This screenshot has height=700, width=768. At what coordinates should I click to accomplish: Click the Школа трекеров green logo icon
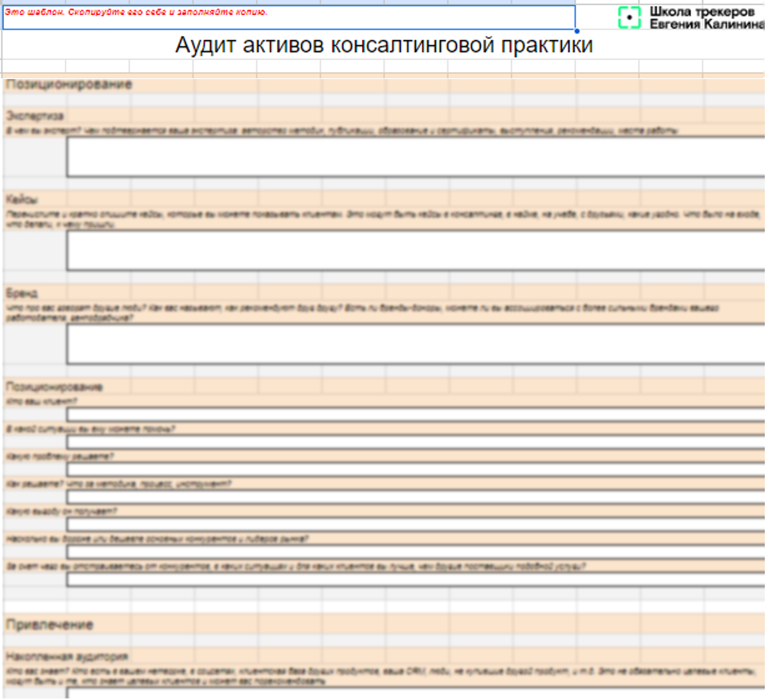coord(629,18)
